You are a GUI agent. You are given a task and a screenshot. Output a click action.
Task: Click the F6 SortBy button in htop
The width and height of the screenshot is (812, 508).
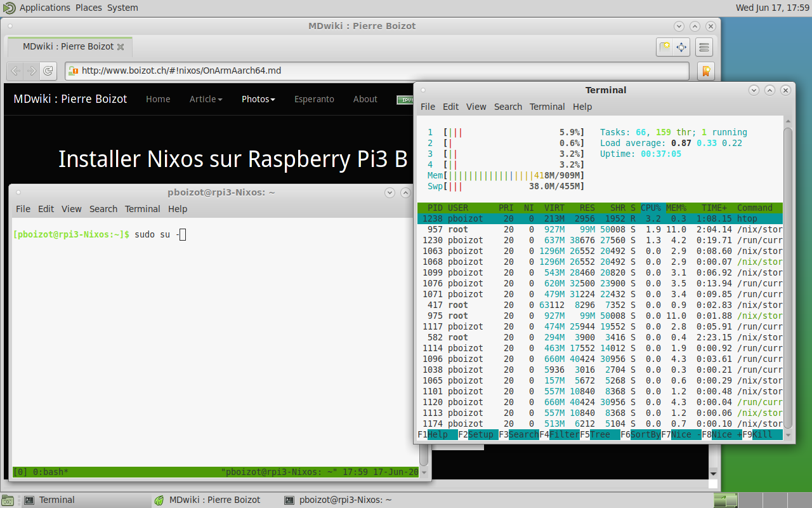(x=641, y=435)
